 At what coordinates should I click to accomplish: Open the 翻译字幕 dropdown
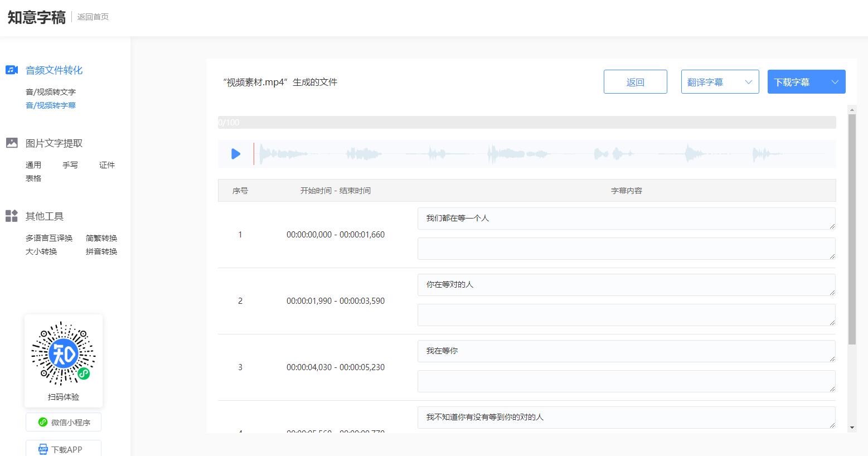(x=719, y=81)
